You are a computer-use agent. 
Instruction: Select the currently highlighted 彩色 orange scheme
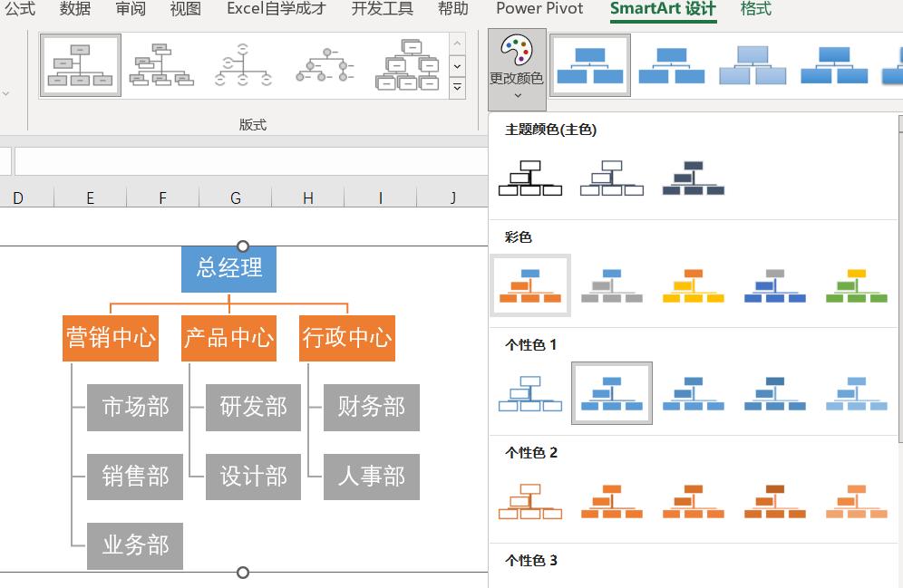coord(530,285)
